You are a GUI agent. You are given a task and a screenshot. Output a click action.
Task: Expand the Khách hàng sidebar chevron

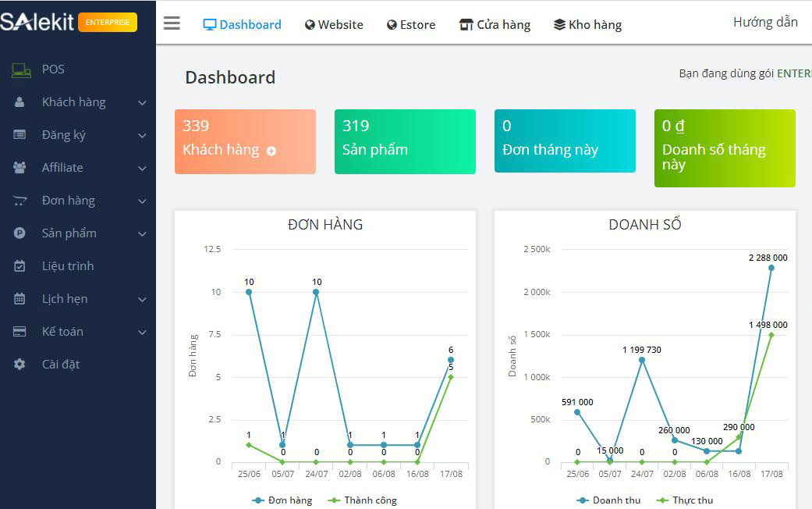(x=142, y=103)
